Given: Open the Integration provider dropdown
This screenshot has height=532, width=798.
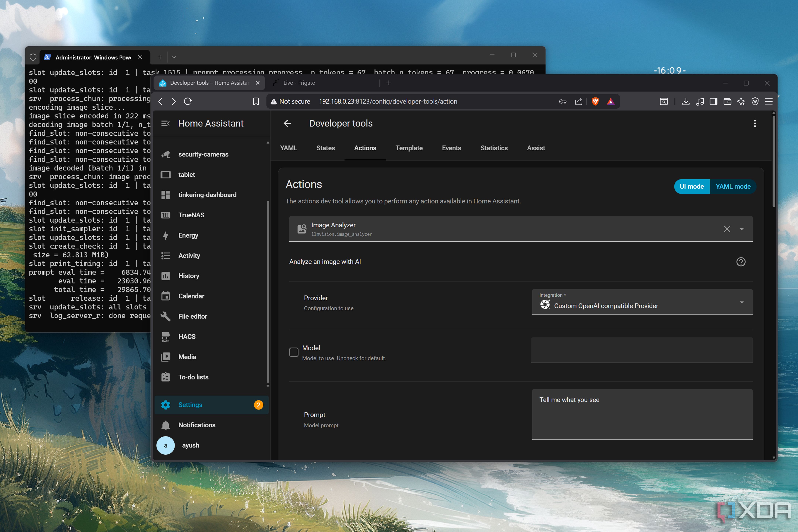Looking at the screenshot, I should coord(642,302).
